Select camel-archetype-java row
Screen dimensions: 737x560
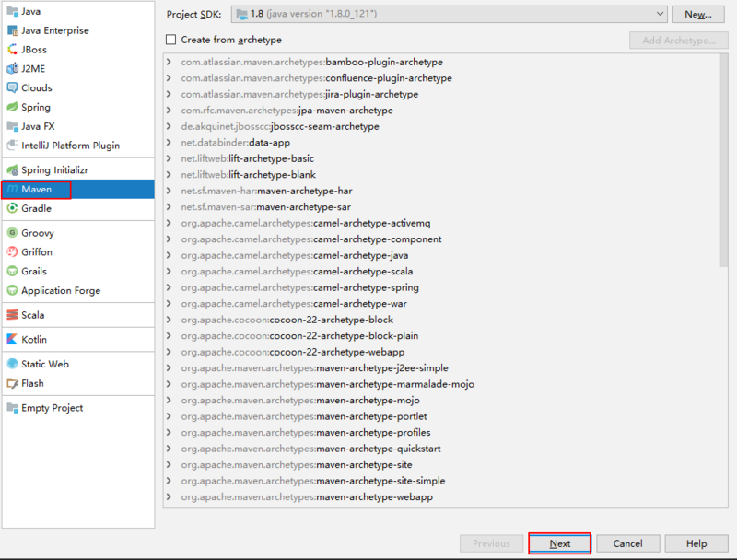(x=442, y=255)
